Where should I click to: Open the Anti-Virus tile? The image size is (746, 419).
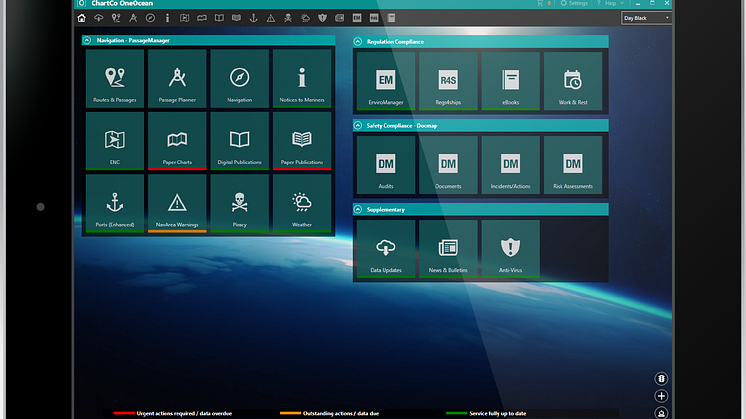510,249
